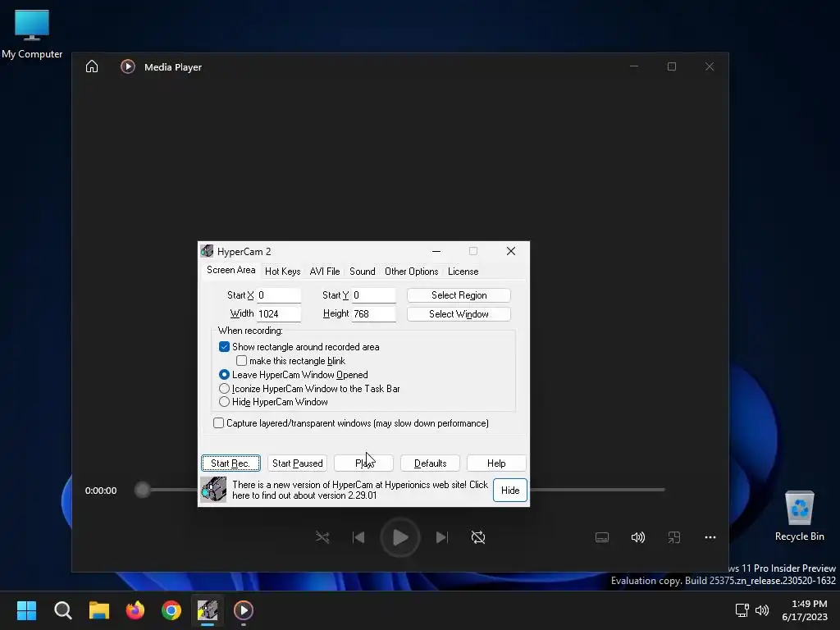Click the HyperCam 2 title bar icon
Image resolution: width=840 pixels, height=630 pixels.
[208, 251]
